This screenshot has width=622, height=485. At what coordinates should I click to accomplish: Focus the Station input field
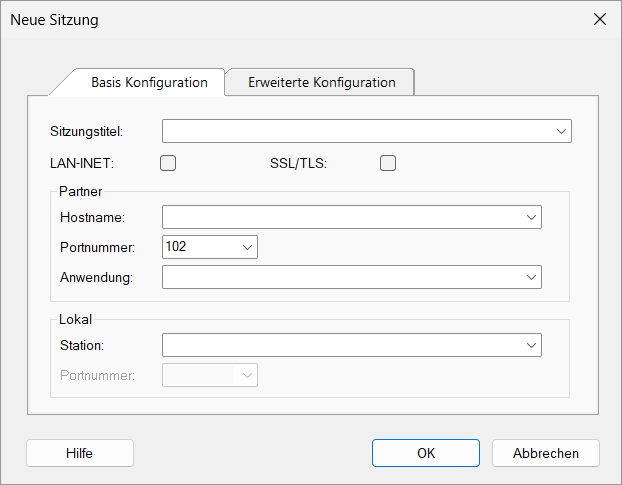click(340, 345)
